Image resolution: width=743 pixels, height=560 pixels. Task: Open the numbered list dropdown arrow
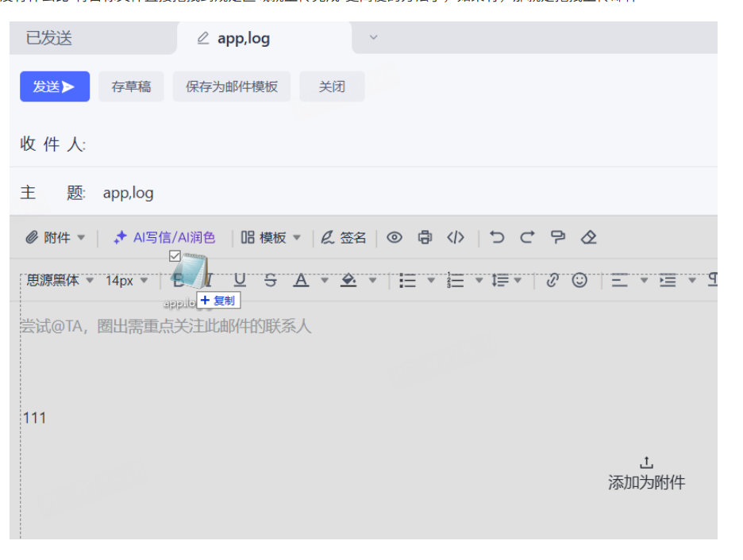coord(479,280)
